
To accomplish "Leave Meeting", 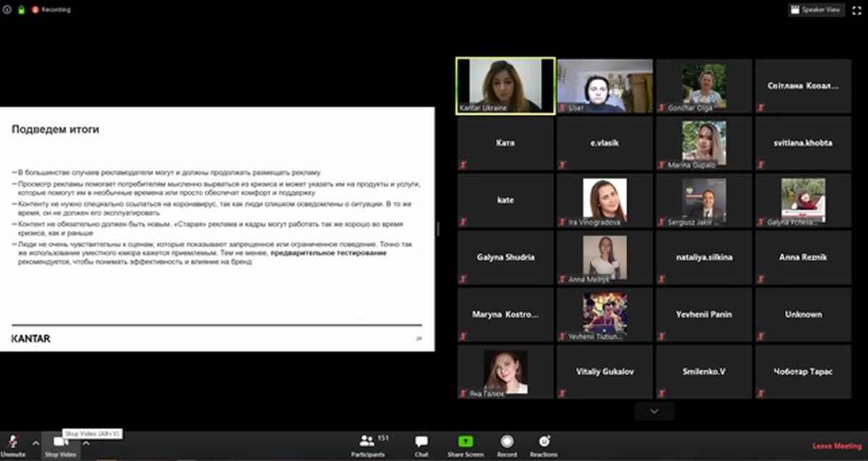I will click(x=837, y=446).
